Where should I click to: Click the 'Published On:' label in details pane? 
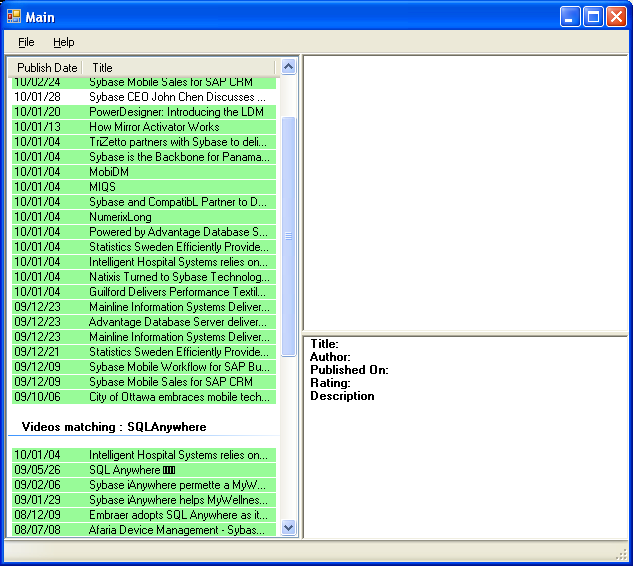pyautogui.click(x=349, y=370)
